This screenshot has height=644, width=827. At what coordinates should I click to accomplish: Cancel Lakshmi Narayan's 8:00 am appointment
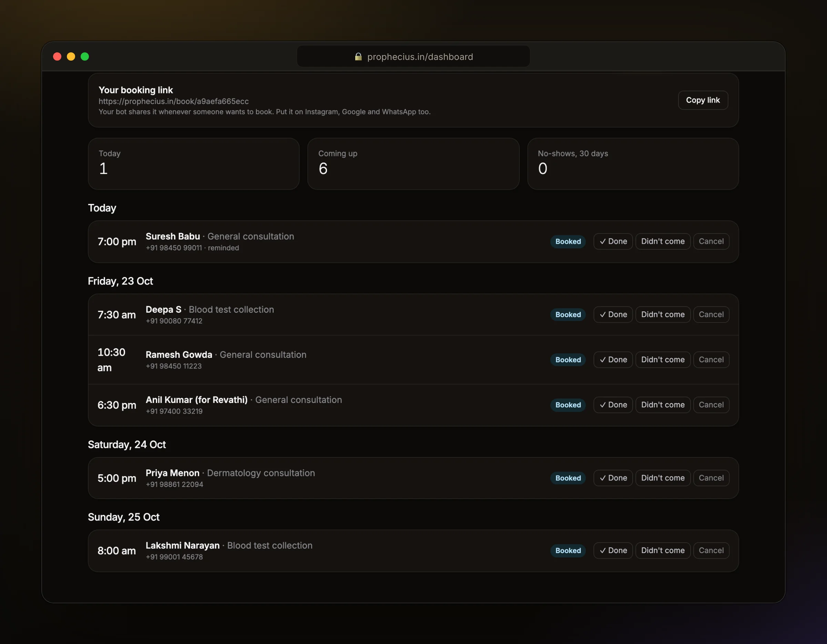[711, 551]
